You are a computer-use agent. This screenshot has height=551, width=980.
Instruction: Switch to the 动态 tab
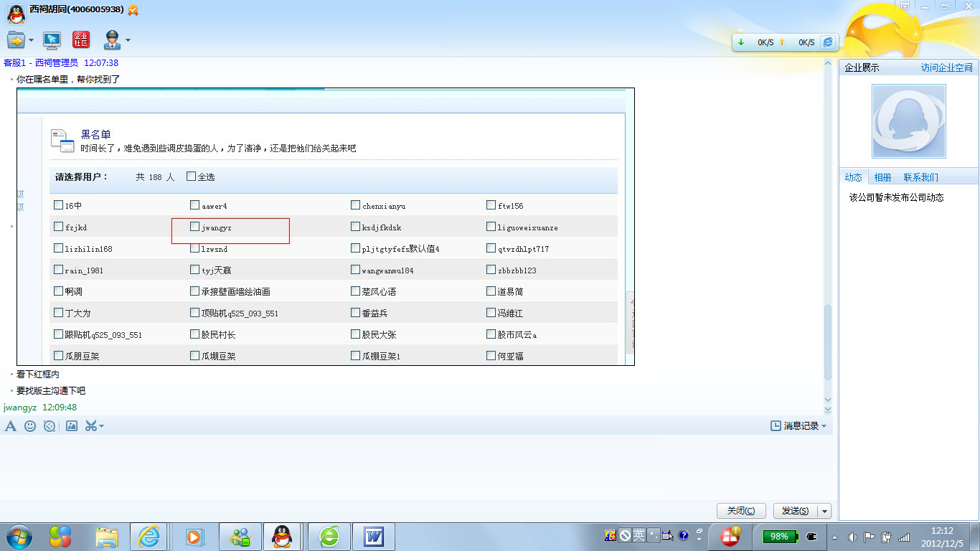tap(853, 177)
